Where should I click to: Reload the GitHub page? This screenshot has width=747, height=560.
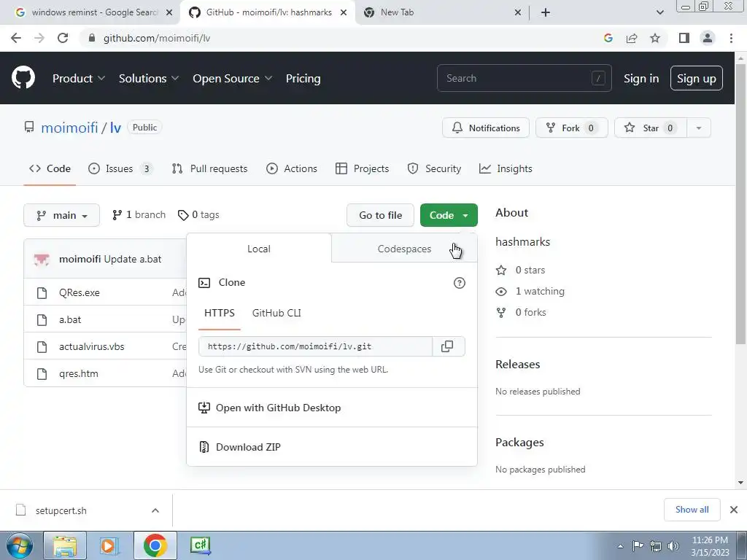point(63,38)
